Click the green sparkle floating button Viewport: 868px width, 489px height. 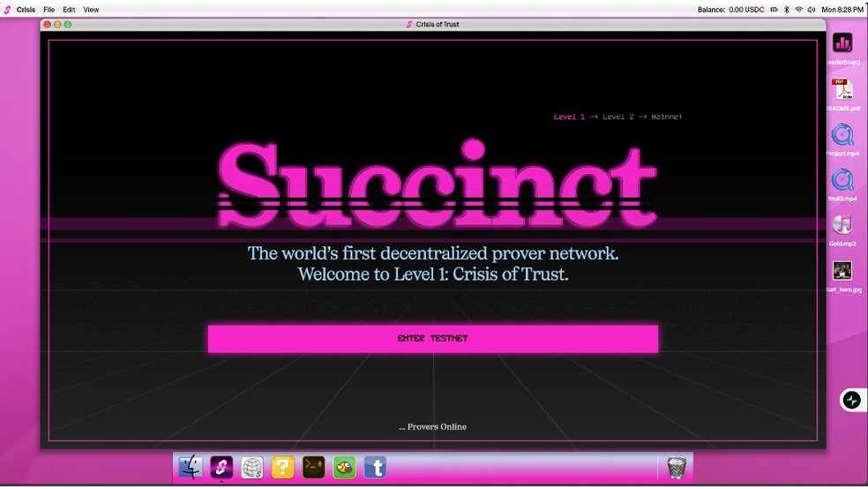click(x=851, y=400)
